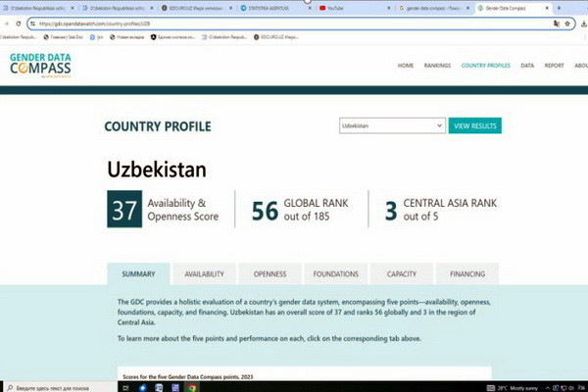Bookmark this page with the star icon
The width and height of the screenshot is (588, 392).
[x=567, y=24]
